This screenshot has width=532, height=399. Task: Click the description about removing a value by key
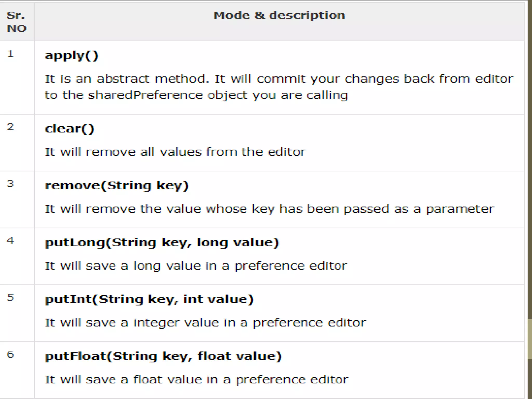point(269,209)
